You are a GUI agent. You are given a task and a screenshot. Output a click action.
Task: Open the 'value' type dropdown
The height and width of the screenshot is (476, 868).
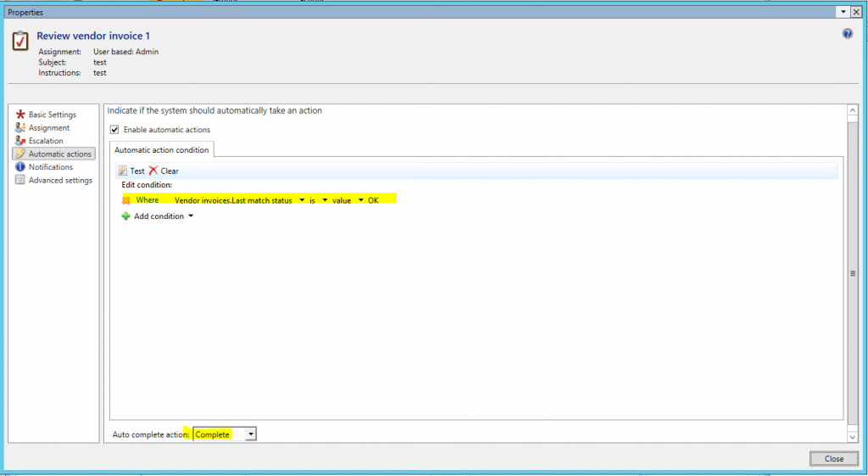(x=360, y=200)
